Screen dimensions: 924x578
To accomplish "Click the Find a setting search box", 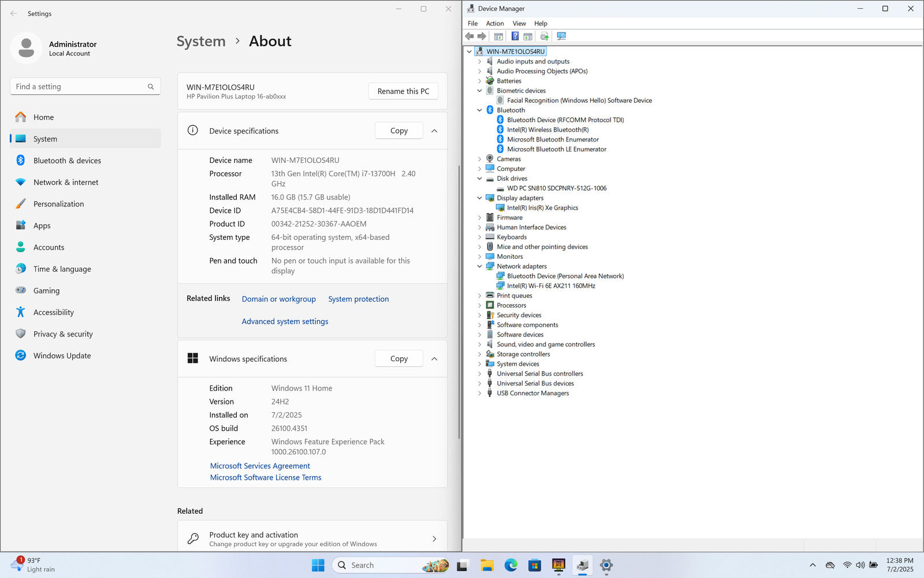I will pyautogui.click(x=81, y=87).
